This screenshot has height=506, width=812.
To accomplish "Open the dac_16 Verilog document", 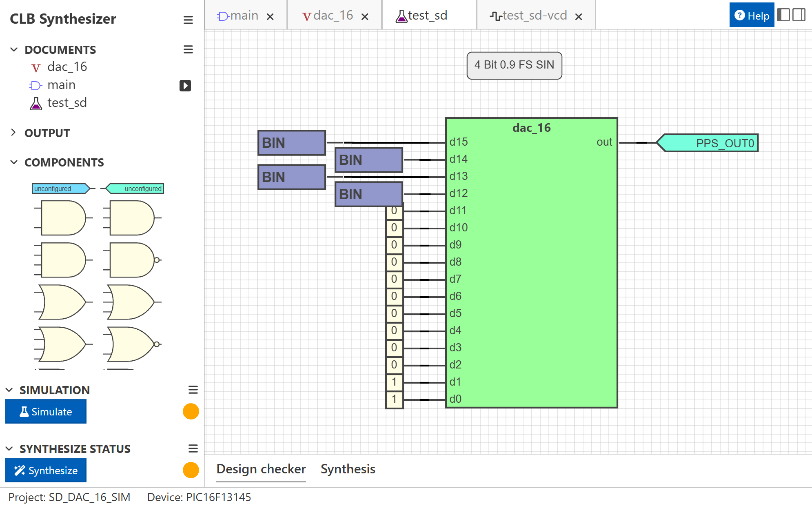I will (x=67, y=67).
